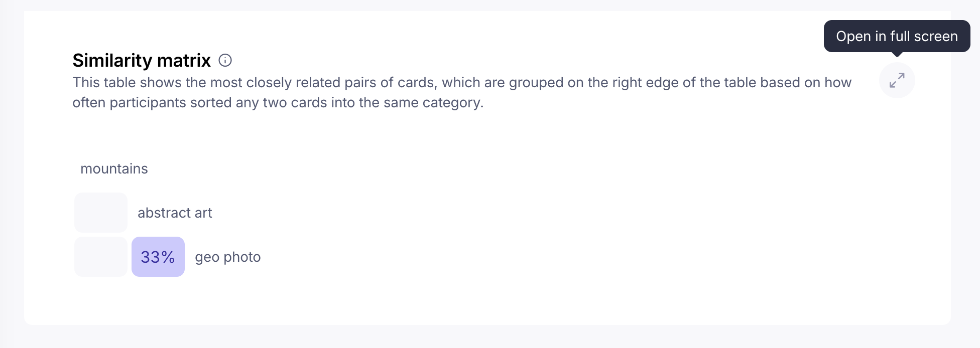Screen dimensions: 980x348
Task: Select the empty cell left of abstract art
Action: pyautogui.click(x=101, y=213)
